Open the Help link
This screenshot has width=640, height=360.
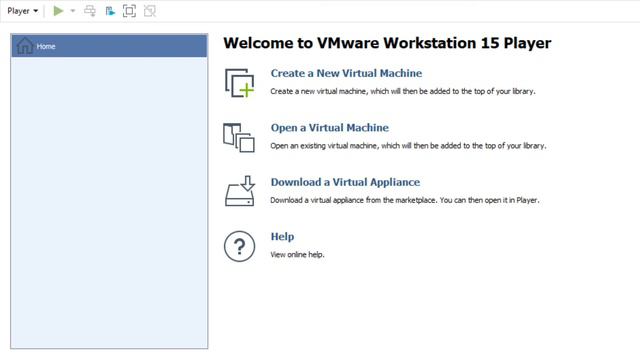pyautogui.click(x=282, y=237)
